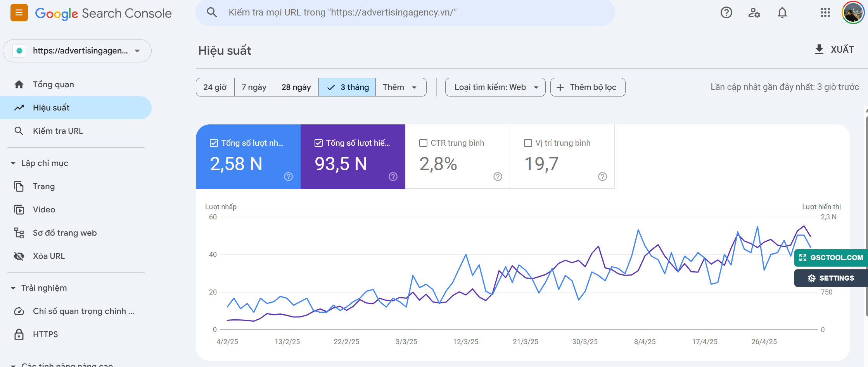Open Loại tìm kiếm: Web dropdown

[x=495, y=87]
